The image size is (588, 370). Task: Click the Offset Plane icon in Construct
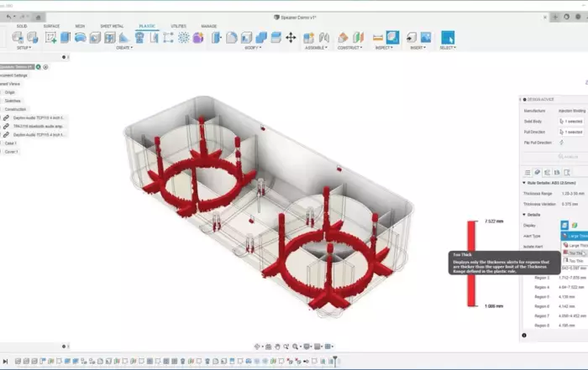pyautogui.click(x=343, y=38)
